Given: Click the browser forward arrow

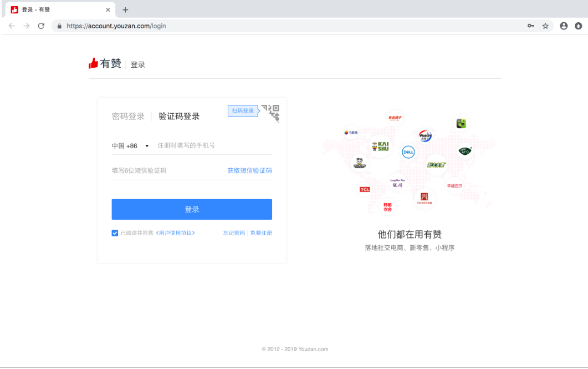Looking at the screenshot, I should click(x=26, y=26).
